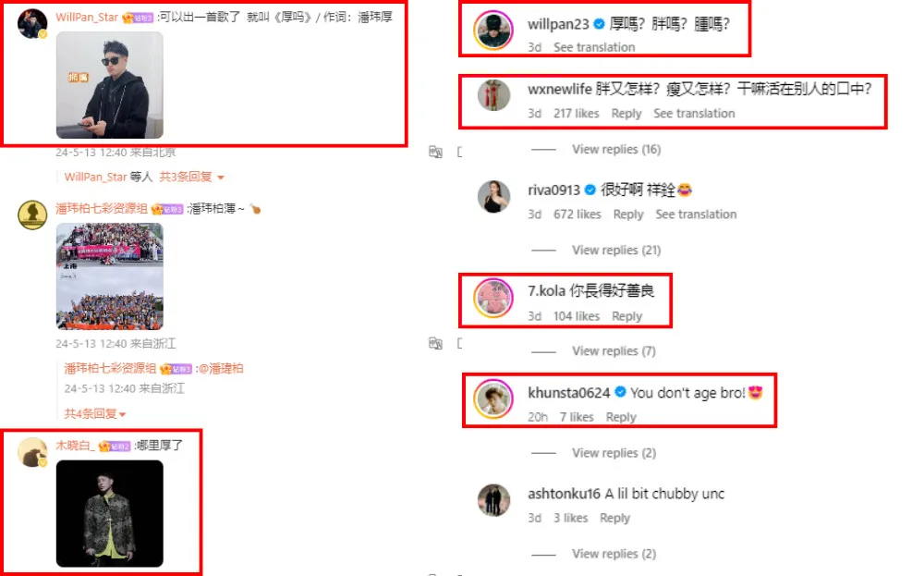Open WillPan_Star's Weibo avatar
The width and height of the screenshot is (924, 576).
32,24
